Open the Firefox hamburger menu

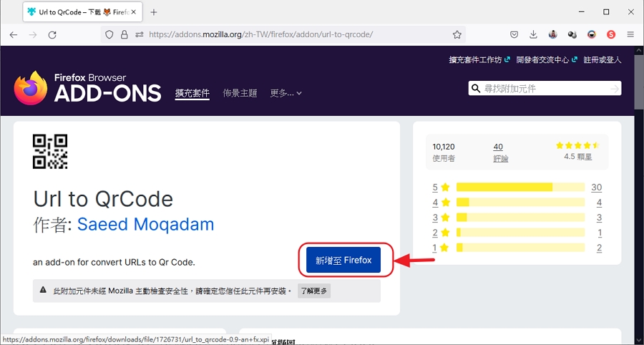(x=630, y=35)
